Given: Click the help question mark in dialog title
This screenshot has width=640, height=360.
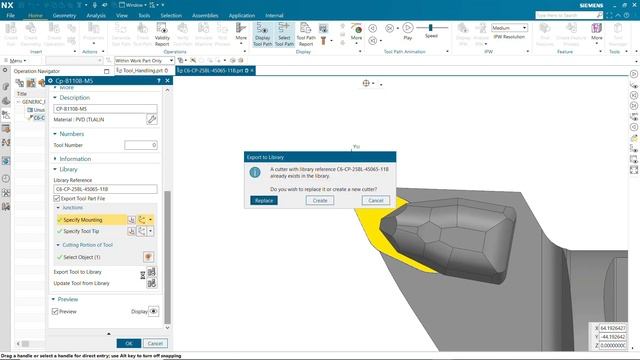Looking at the screenshot, I should pos(158,81).
